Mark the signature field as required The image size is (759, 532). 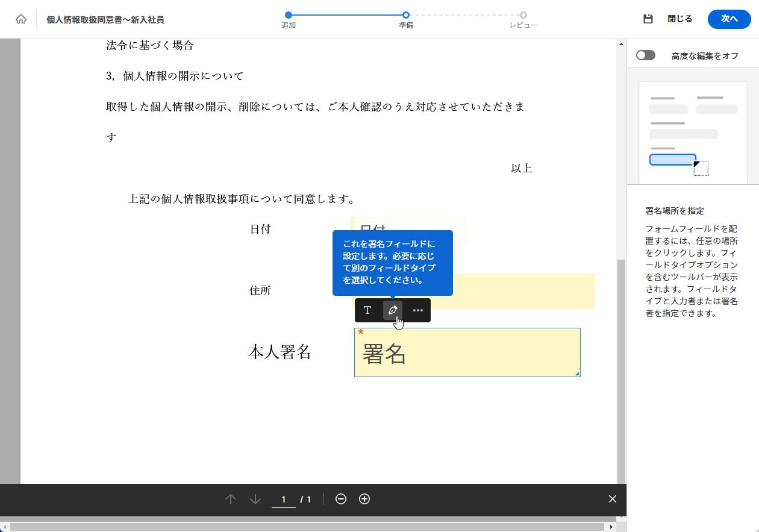click(x=361, y=332)
